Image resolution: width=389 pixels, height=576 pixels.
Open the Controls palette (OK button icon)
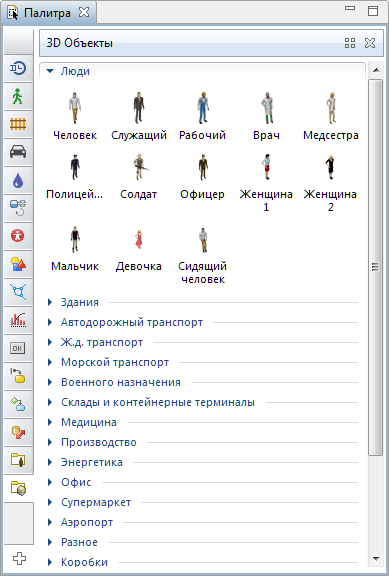point(18,348)
